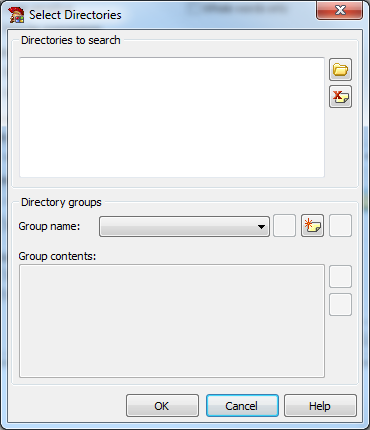Click lower blank button beside Group contents list
The image size is (370, 430).
[340, 305]
